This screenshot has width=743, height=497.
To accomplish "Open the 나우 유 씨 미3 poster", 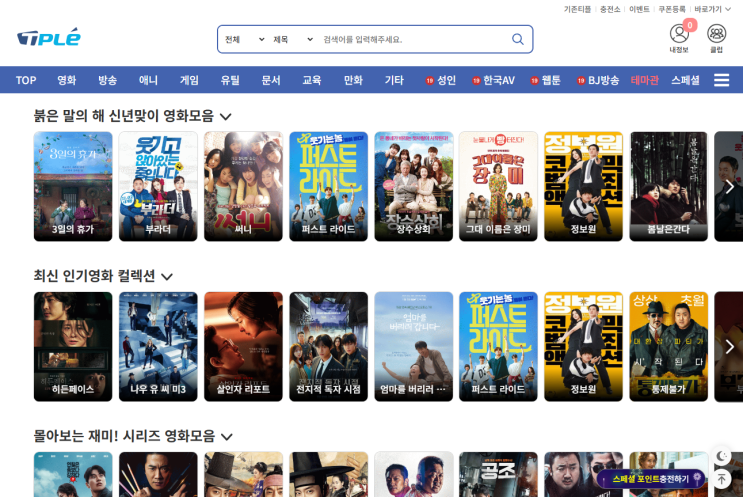I will coord(158,347).
